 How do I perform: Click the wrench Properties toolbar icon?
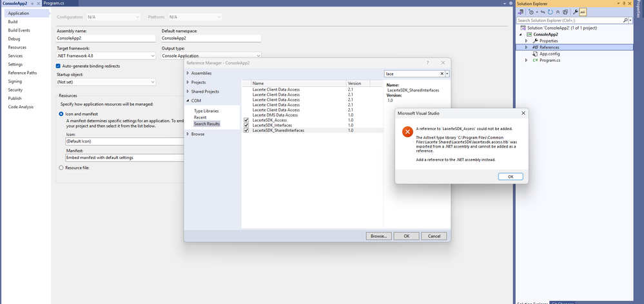point(576,12)
